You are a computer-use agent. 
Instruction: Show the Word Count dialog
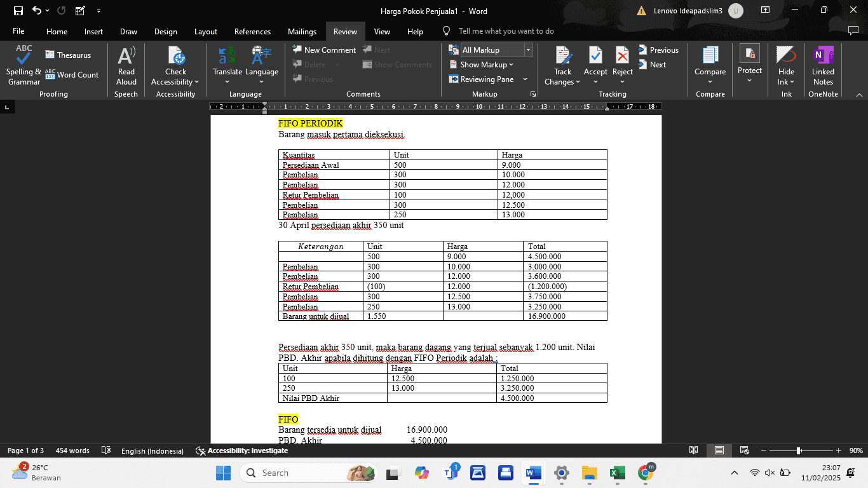(x=72, y=74)
